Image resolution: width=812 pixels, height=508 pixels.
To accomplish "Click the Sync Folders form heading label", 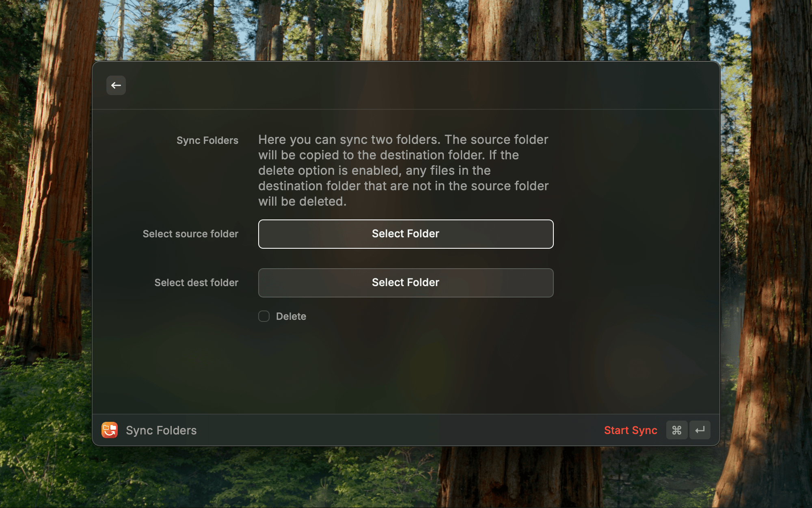I will (x=207, y=141).
